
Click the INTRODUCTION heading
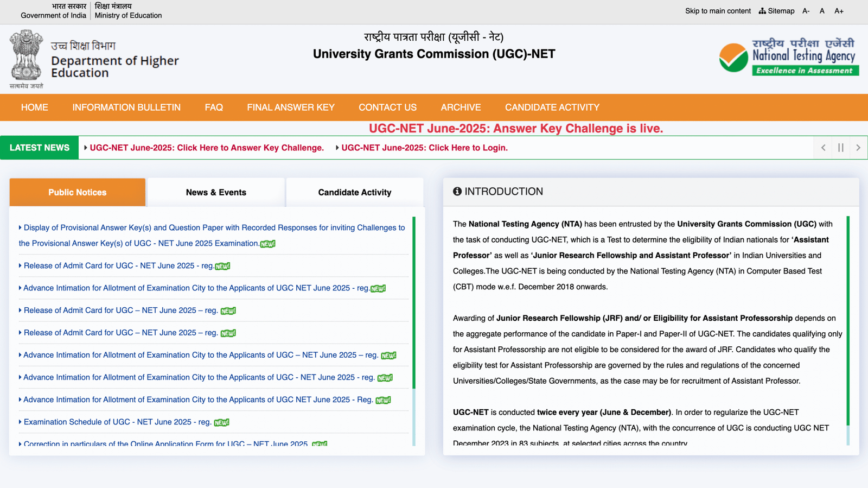coord(503,192)
